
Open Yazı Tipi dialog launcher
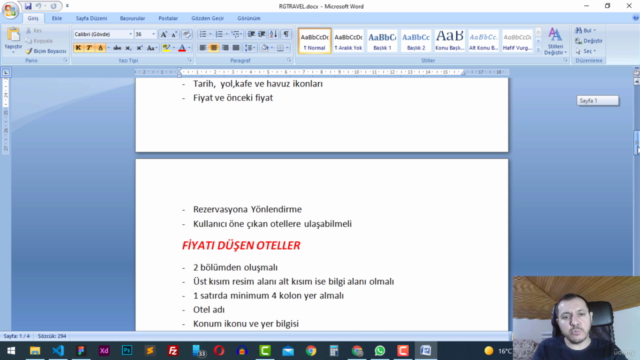pos(190,60)
